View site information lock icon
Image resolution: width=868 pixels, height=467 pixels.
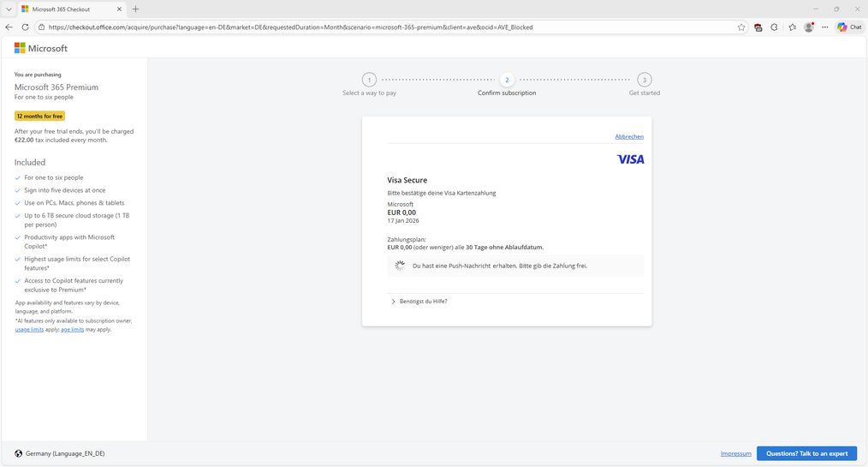pos(42,27)
